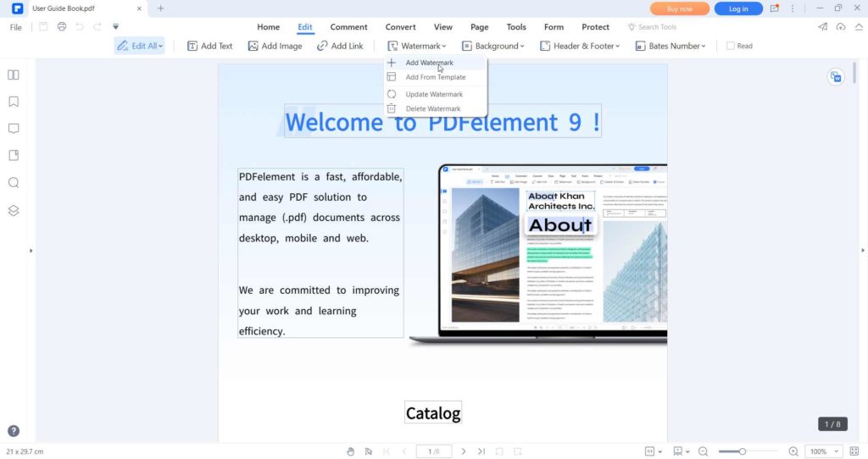
Task: Click the redo arrow icon
Action: coord(97,26)
